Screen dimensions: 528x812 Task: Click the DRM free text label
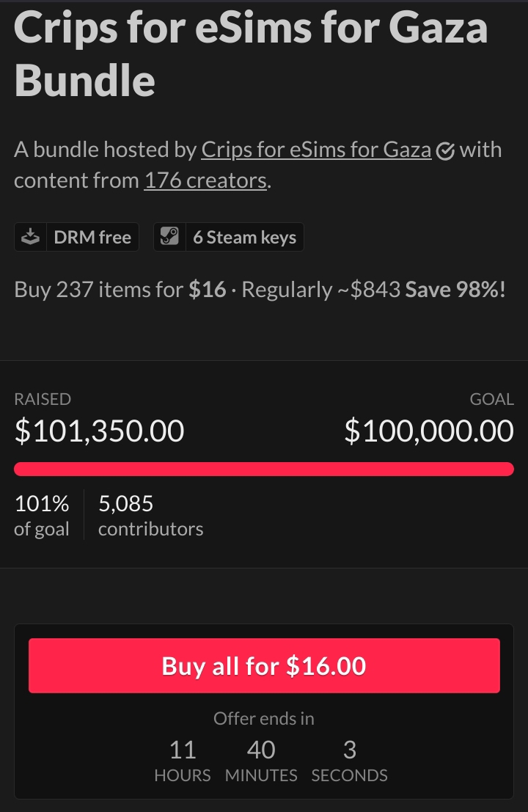[92, 237]
